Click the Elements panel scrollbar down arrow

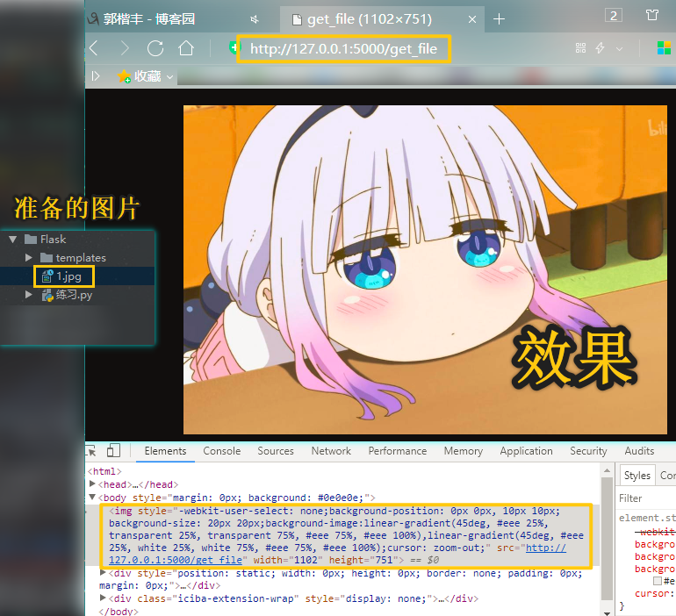pyautogui.click(x=607, y=612)
